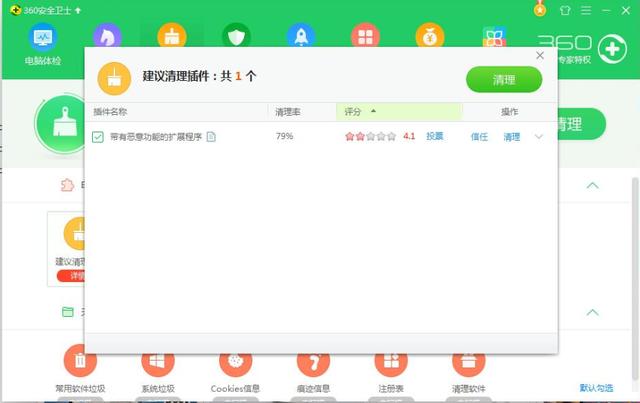
Task: Click the green folder section icon
Action: [68, 312]
